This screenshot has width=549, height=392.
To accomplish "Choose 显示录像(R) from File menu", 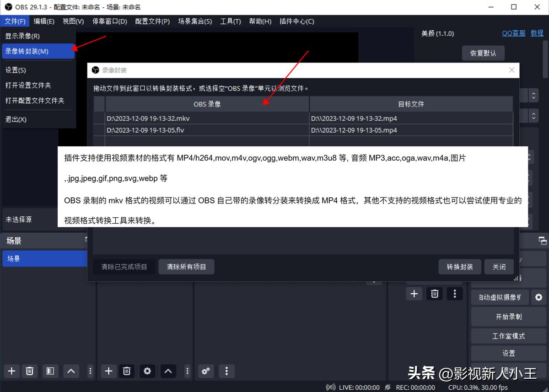I will (38, 36).
